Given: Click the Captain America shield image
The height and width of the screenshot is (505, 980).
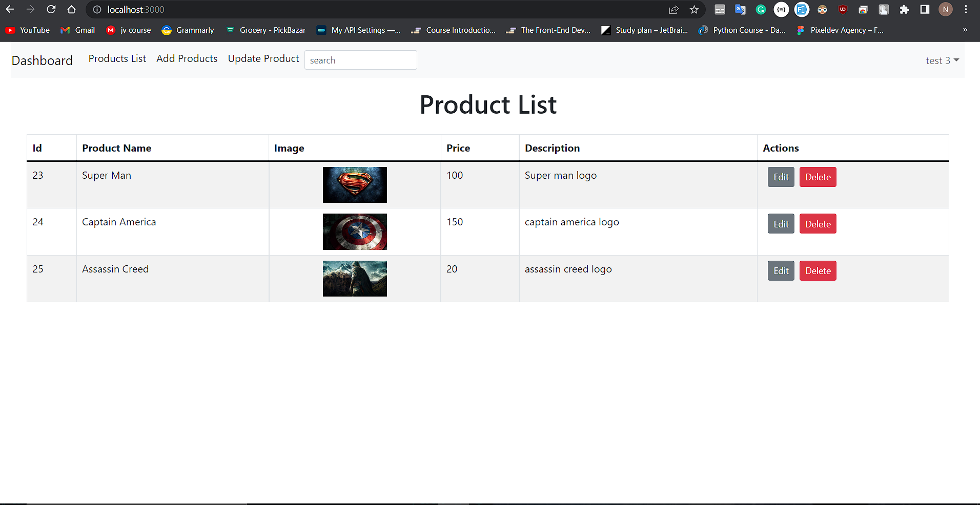Looking at the screenshot, I should pos(355,232).
